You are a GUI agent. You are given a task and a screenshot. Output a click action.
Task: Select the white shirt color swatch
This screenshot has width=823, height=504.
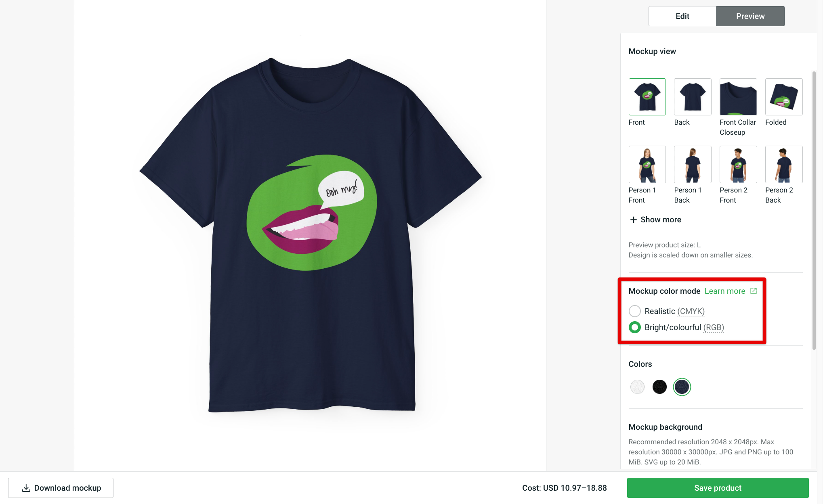point(637,387)
